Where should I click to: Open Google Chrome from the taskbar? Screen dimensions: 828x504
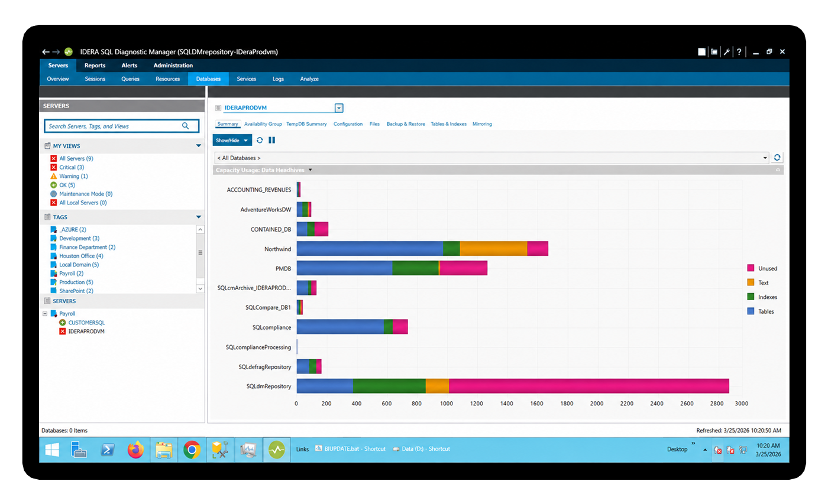point(191,450)
